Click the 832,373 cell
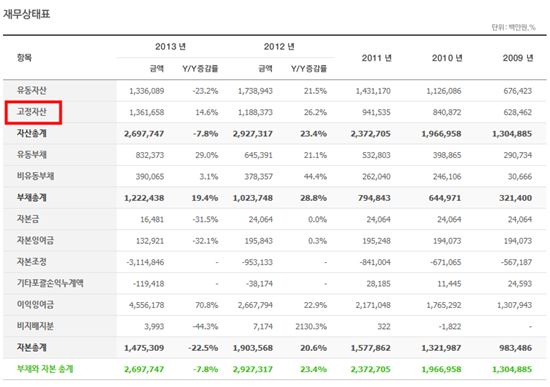Screen dimensions: 550x387 coord(150,155)
